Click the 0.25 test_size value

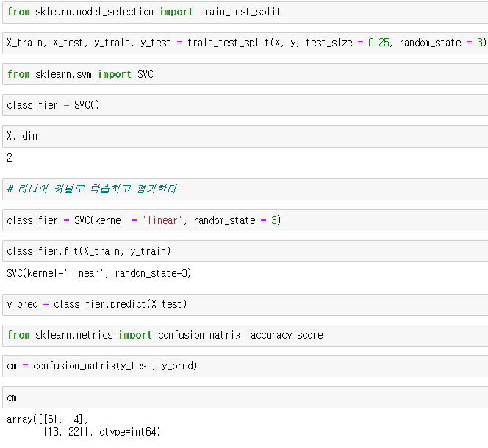coord(378,43)
